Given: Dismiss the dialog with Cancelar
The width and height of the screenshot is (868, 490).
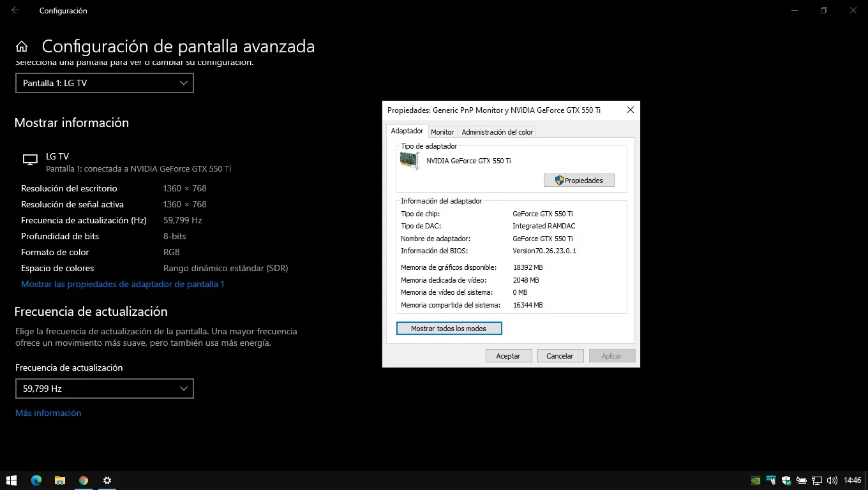Looking at the screenshot, I should tap(560, 356).
